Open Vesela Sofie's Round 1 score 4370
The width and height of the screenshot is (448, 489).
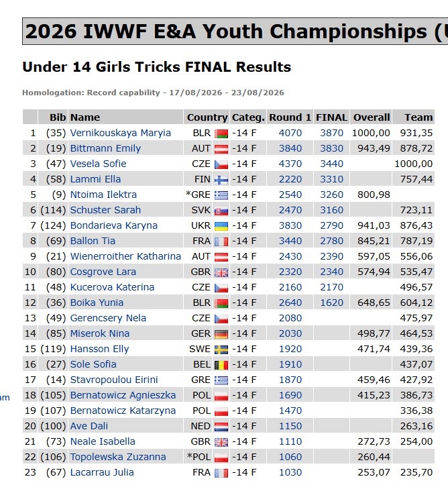pyautogui.click(x=290, y=164)
